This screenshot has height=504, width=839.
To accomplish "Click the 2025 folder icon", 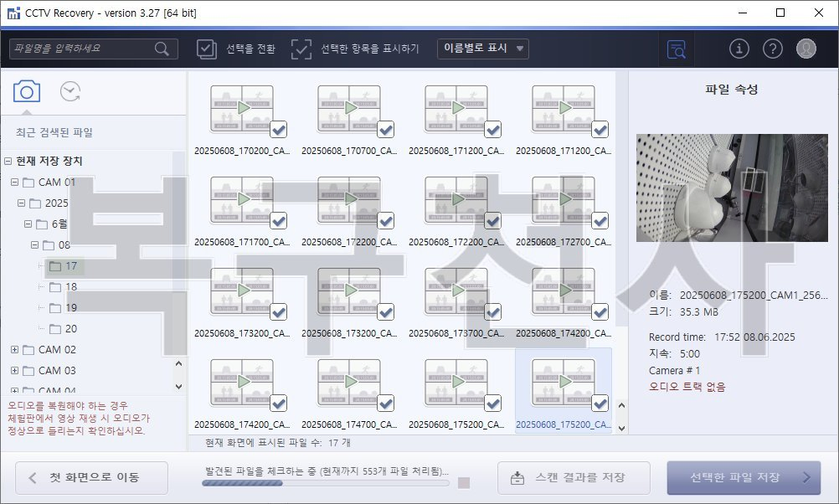I will [35, 203].
